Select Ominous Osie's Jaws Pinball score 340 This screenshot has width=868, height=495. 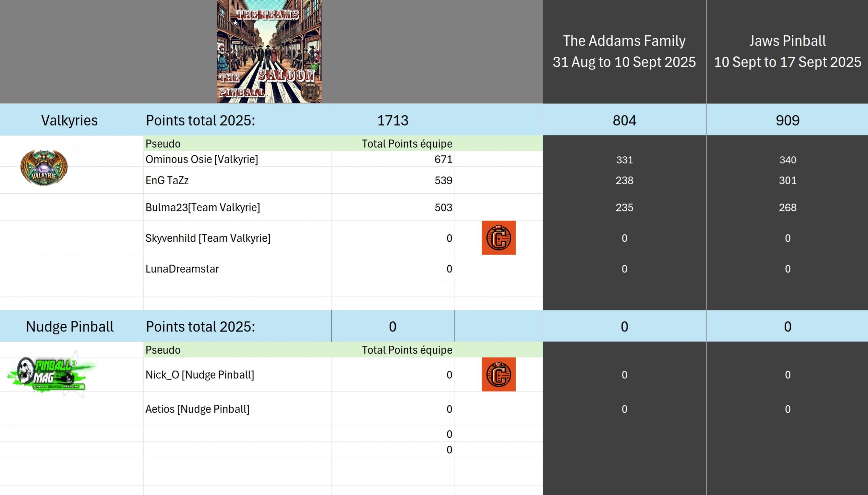coord(787,160)
